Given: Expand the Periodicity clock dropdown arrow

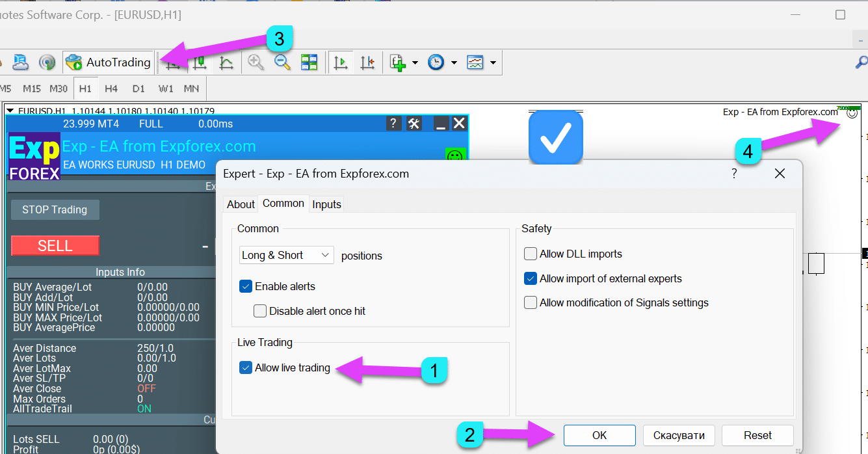Looking at the screenshot, I should (x=454, y=63).
